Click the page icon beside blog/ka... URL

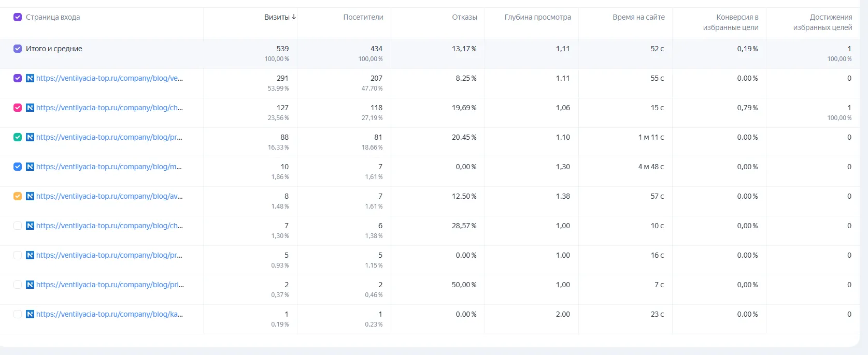[x=30, y=314]
